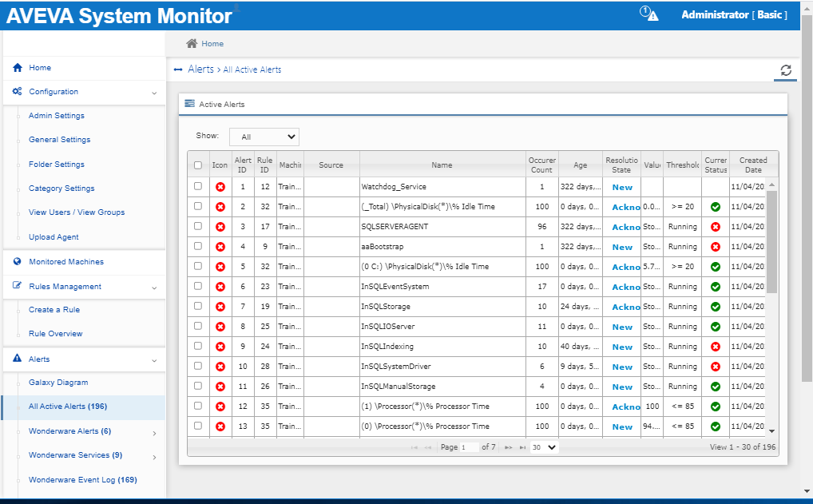This screenshot has height=504, width=813.
Task: Collapse the Alerts section chevron
Action: (154, 360)
